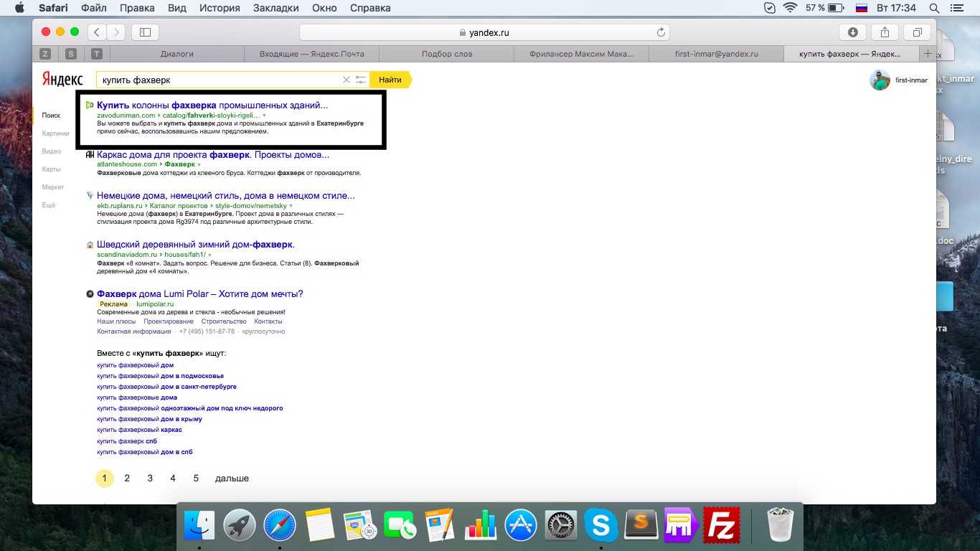The height and width of the screenshot is (551, 980).
Task: Clear the Yandex search query with X
Action: tap(346, 80)
